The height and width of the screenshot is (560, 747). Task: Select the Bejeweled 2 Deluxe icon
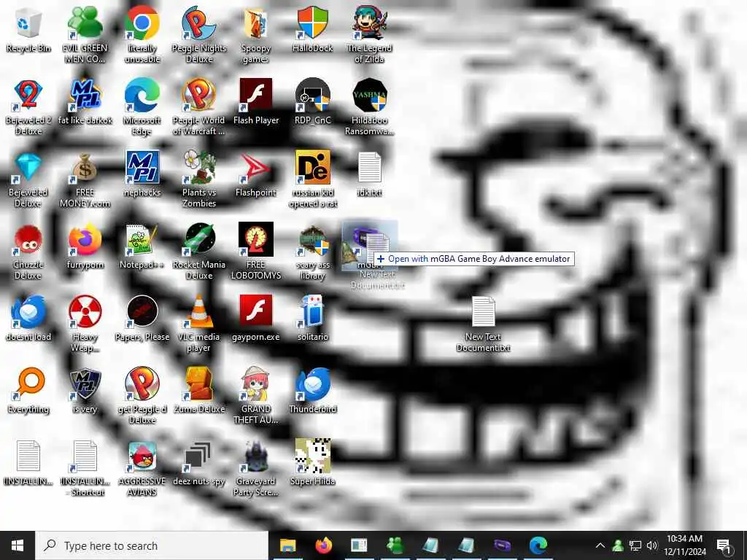(x=28, y=96)
